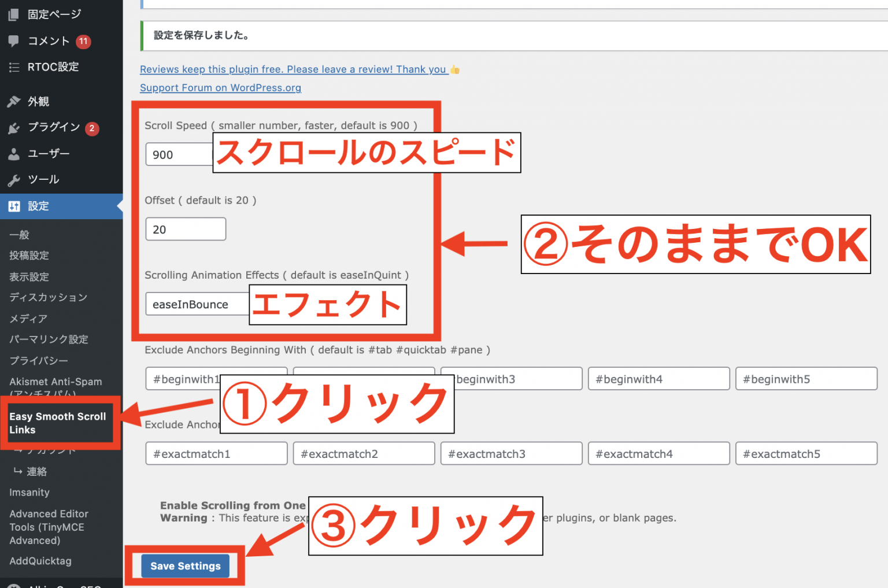Select the ツール wrench icon

pyautogui.click(x=14, y=179)
